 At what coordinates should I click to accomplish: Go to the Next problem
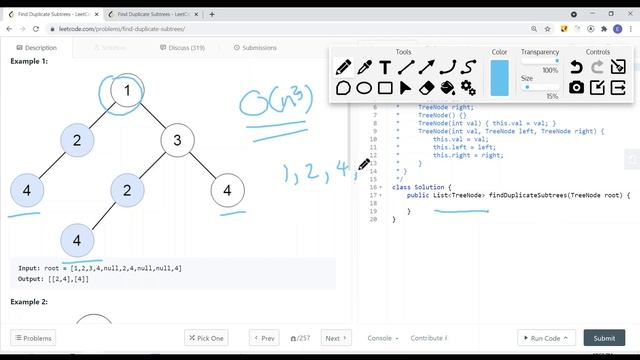point(336,338)
